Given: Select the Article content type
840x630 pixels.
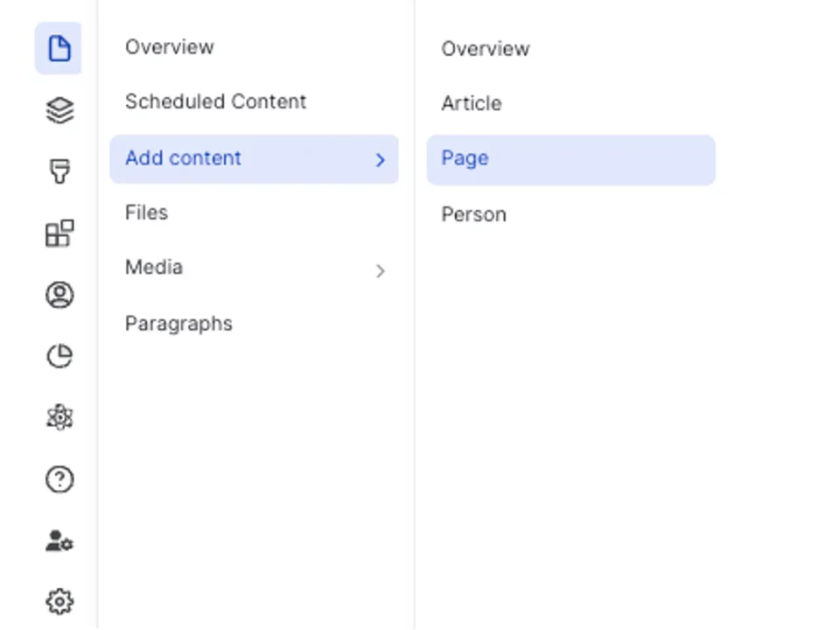Looking at the screenshot, I should tap(472, 103).
